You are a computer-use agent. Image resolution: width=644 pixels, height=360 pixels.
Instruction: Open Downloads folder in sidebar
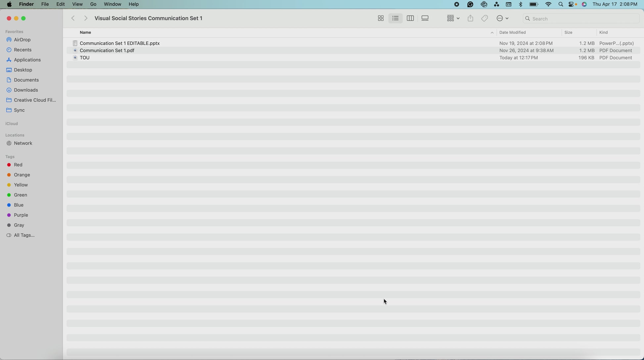tap(26, 90)
